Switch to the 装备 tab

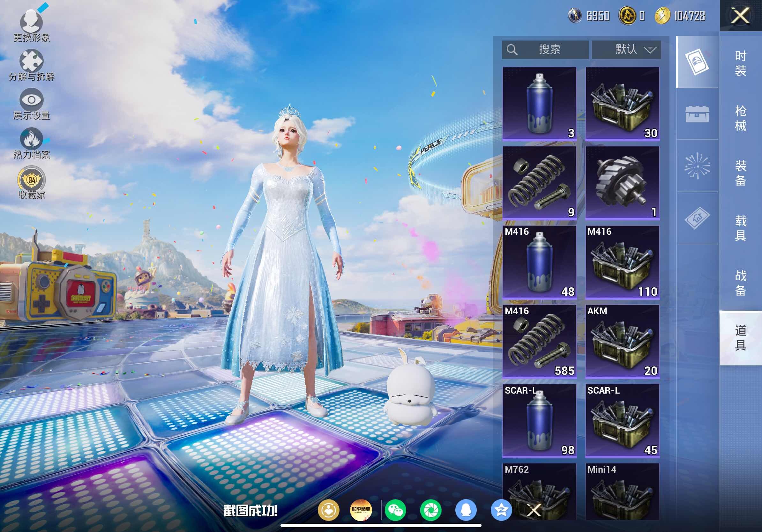tap(741, 173)
